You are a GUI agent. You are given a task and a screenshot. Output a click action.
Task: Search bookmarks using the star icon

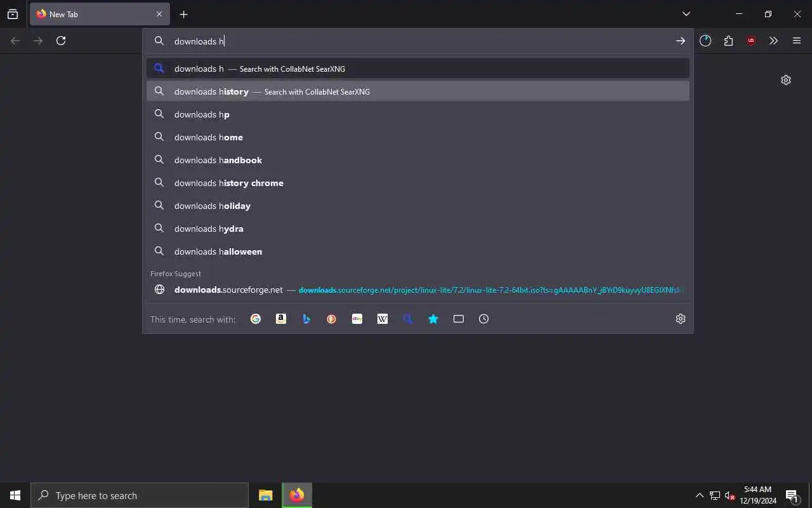tap(433, 319)
